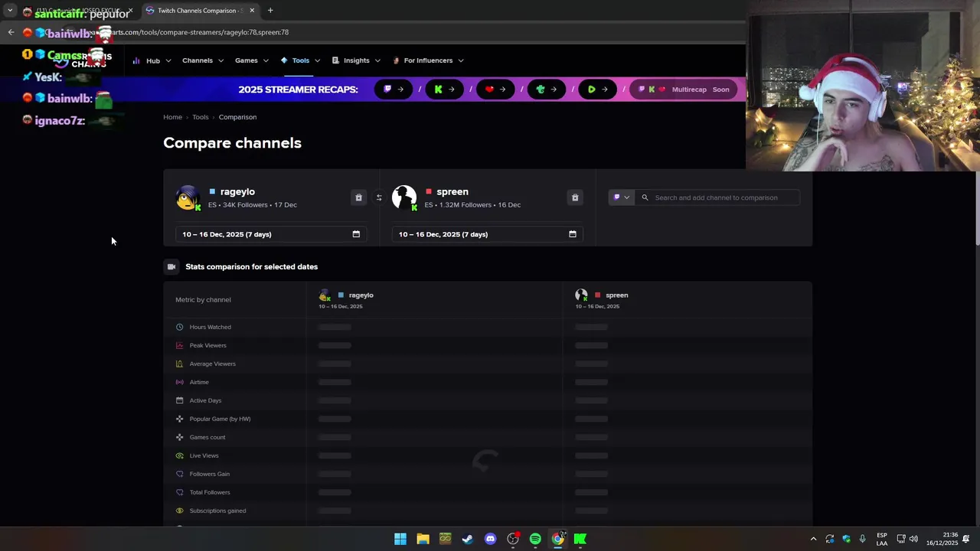The width and height of the screenshot is (980, 551).
Task: Go to the Tools breadcrumb
Action: click(x=201, y=117)
